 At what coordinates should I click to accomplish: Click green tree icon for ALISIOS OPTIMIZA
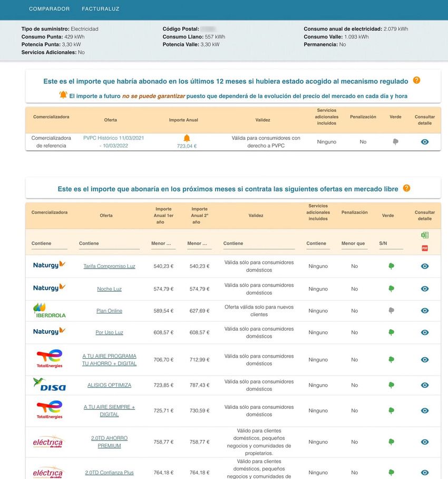point(391,385)
